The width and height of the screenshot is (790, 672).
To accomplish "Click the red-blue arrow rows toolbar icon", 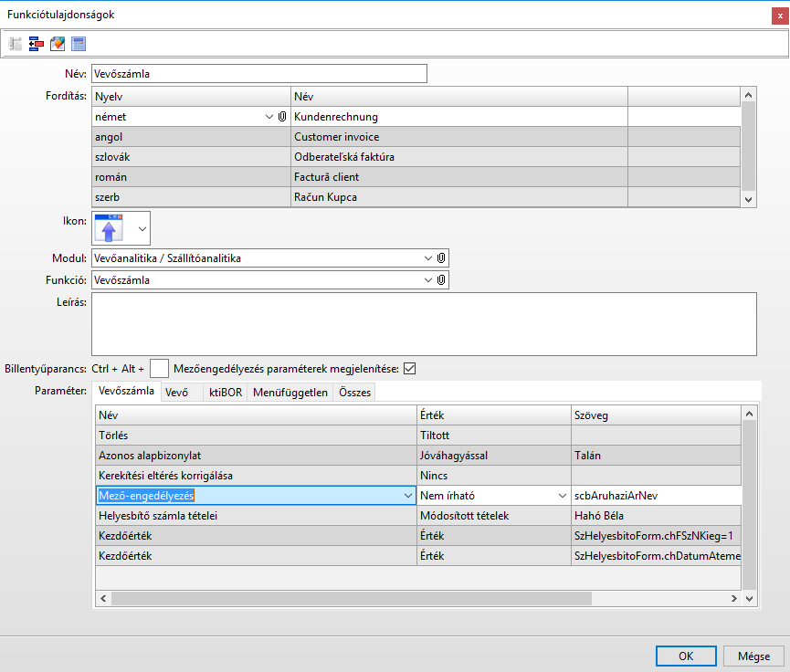I will (36, 44).
